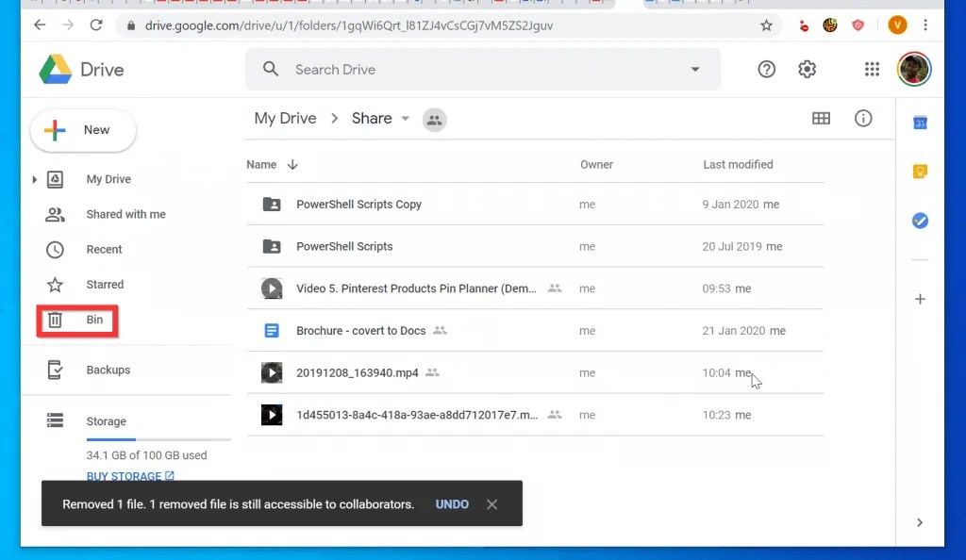
Task: Click UNDO in the removal notification
Action: click(x=452, y=504)
